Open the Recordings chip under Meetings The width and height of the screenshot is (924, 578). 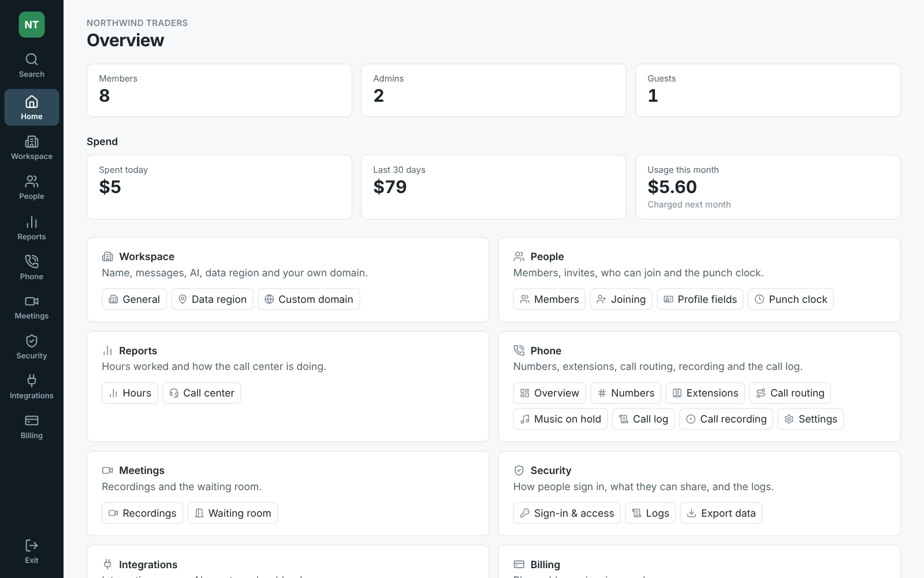[x=143, y=513]
